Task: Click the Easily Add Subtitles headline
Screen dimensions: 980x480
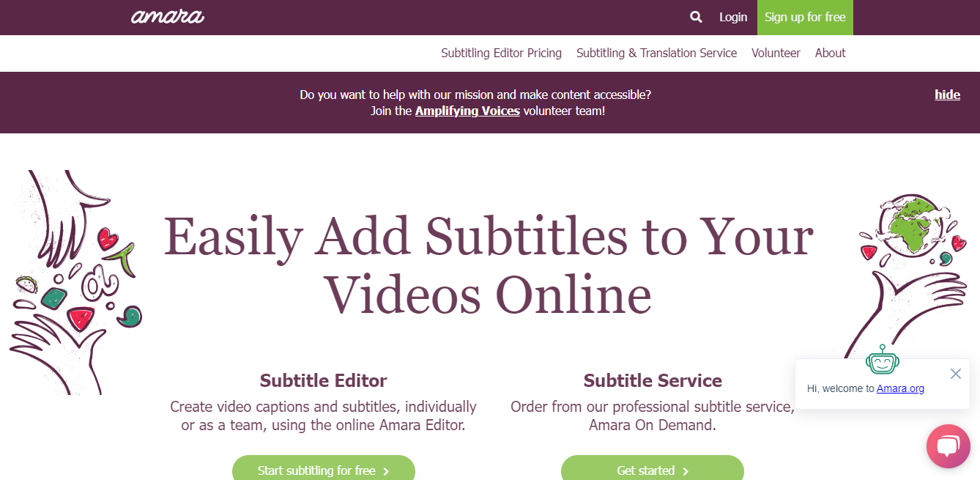Action: [489, 265]
